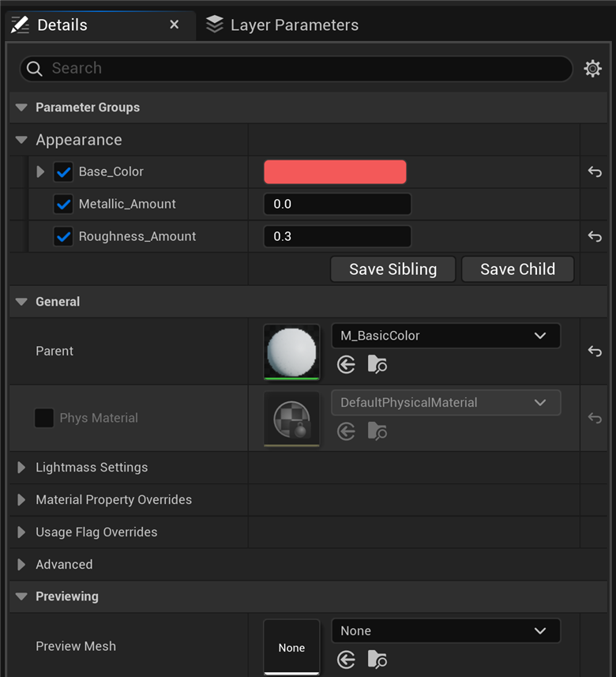Expand the Advanced section
The width and height of the screenshot is (616, 677).
point(21,564)
